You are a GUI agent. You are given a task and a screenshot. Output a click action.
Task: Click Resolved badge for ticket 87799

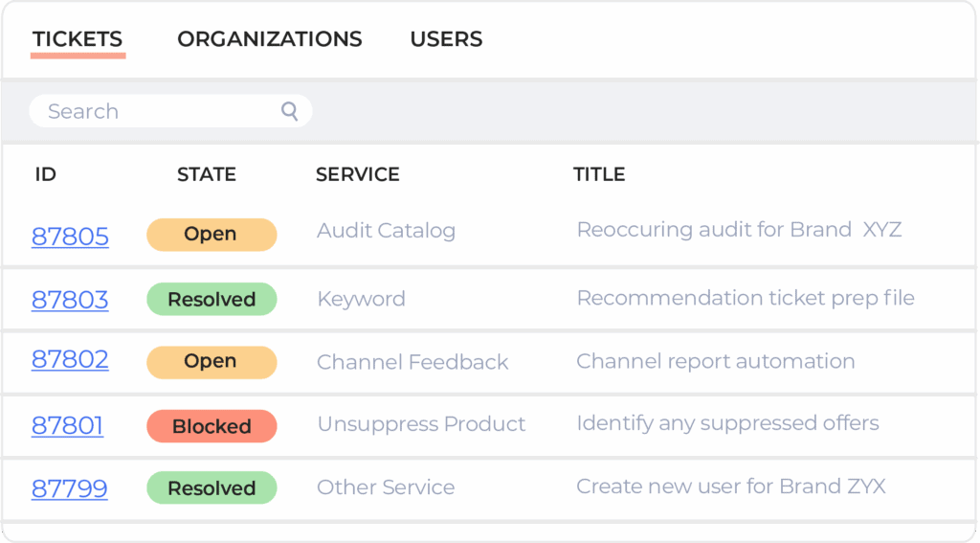pyautogui.click(x=212, y=488)
